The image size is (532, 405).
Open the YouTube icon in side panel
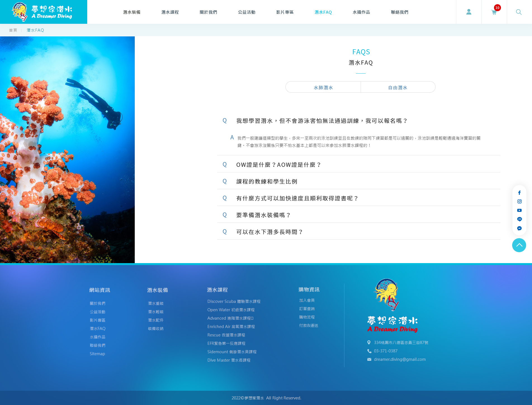519,210
